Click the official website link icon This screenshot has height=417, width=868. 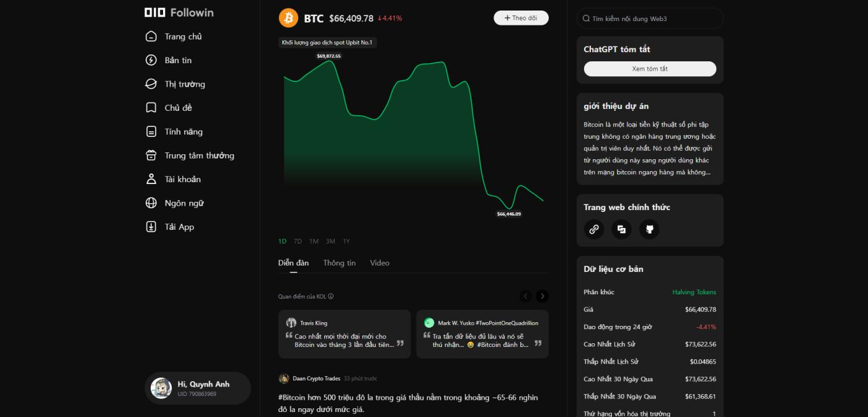(594, 229)
